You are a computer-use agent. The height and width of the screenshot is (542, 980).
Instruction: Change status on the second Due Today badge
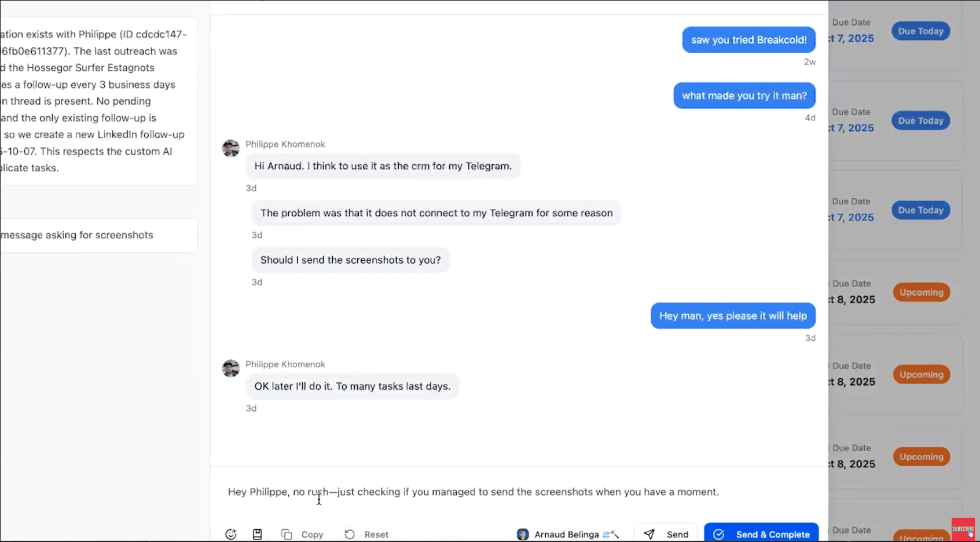920,120
